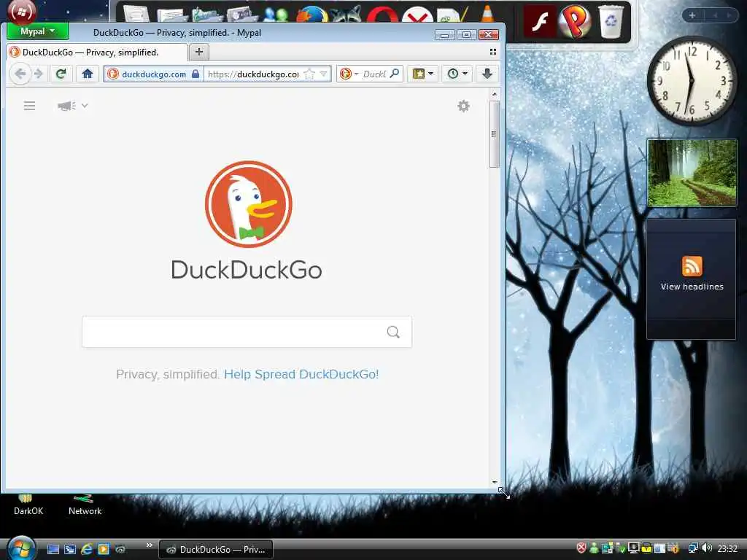Click the 23:32 taskbar clock

click(727, 549)
